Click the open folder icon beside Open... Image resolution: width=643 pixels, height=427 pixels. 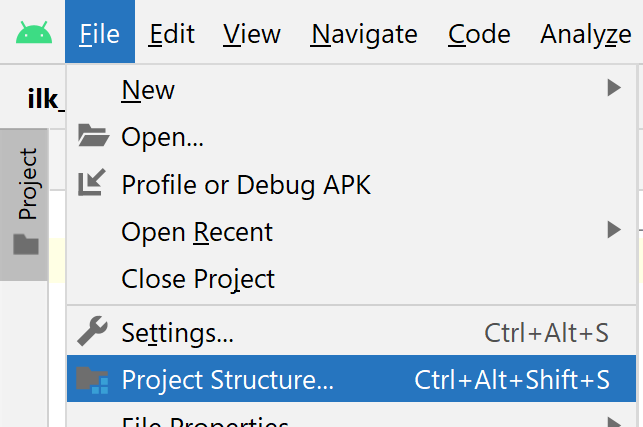93,135
